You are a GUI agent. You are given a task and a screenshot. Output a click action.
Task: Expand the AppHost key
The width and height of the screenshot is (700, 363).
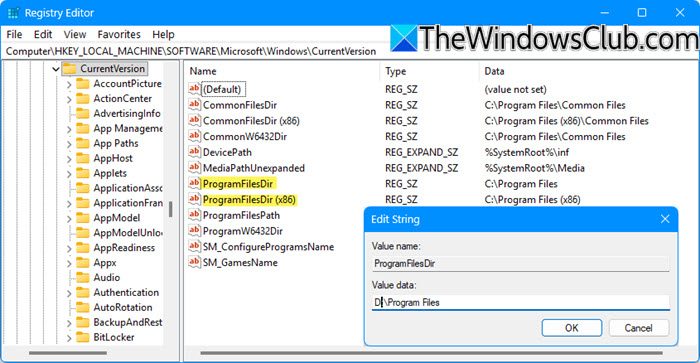[69, 159]
